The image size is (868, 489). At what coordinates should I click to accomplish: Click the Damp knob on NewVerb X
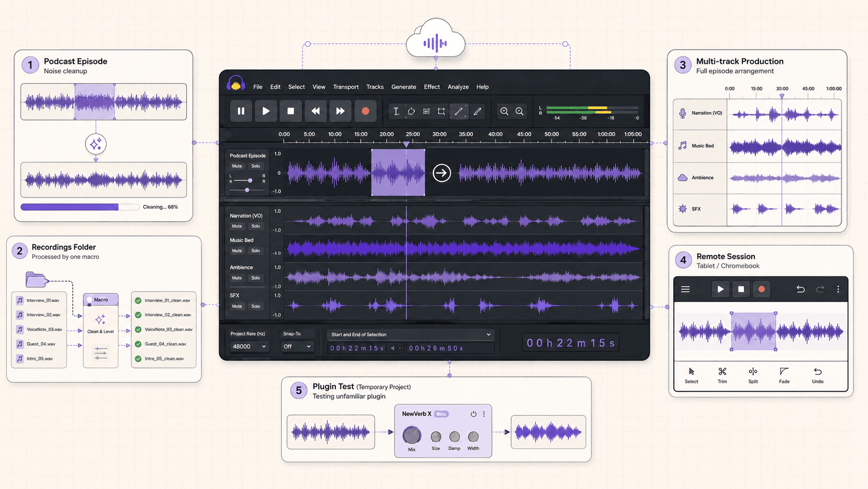pos(454,437)
